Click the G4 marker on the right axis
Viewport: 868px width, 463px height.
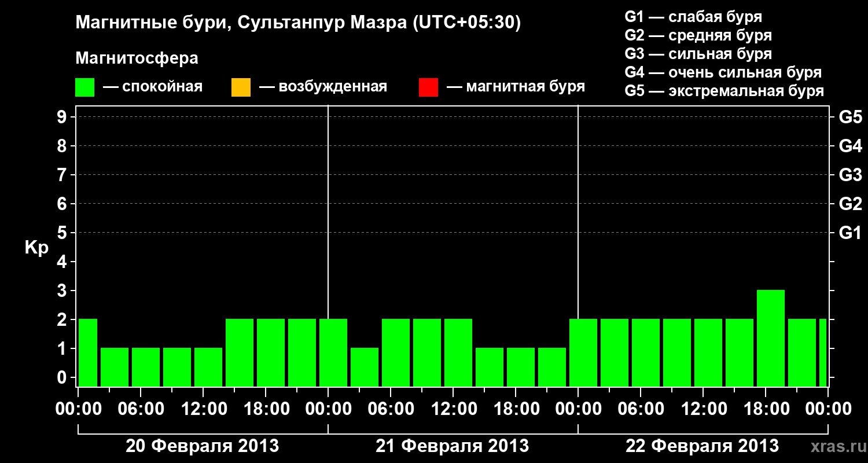(851, 146)
